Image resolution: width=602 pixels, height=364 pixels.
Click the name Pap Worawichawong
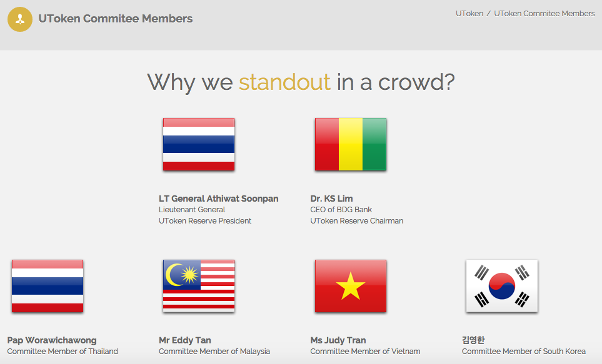click(x=52, y=340)
